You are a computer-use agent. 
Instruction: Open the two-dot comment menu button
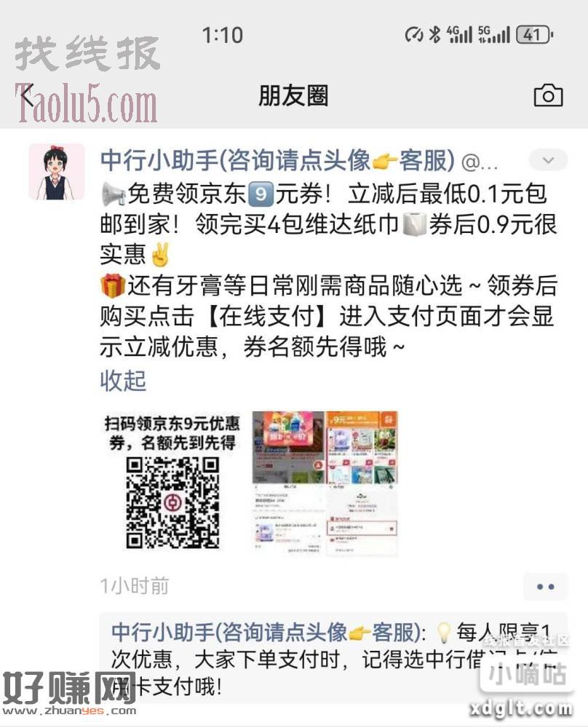[x=545, y=586]
